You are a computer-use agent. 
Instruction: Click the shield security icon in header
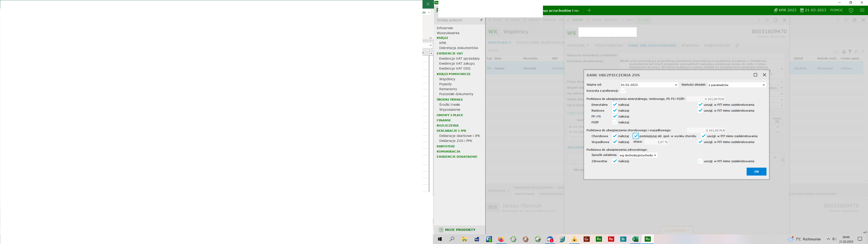(x=851, y=10)
